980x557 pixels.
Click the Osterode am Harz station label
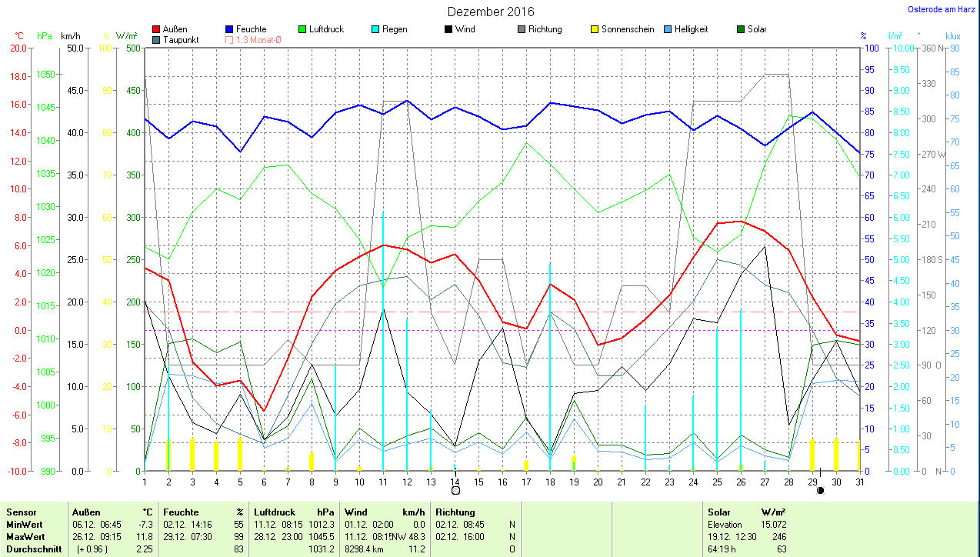pos(940,9)
